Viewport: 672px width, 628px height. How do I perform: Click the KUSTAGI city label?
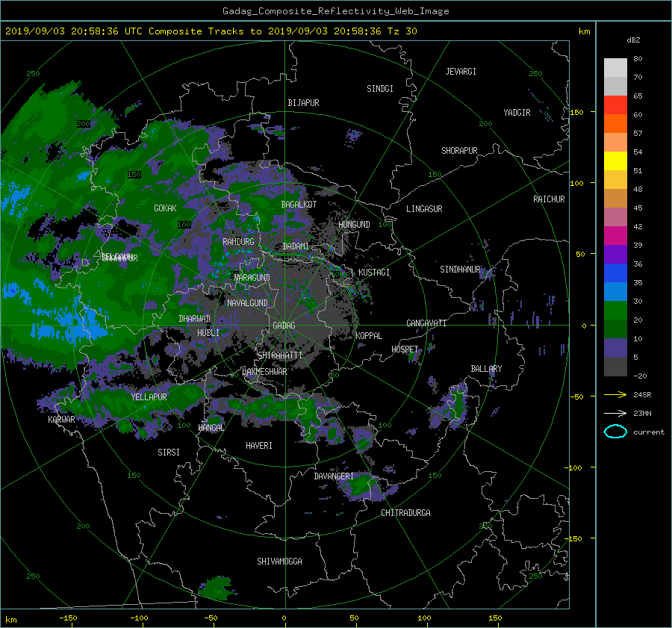[x=374, y=273]
